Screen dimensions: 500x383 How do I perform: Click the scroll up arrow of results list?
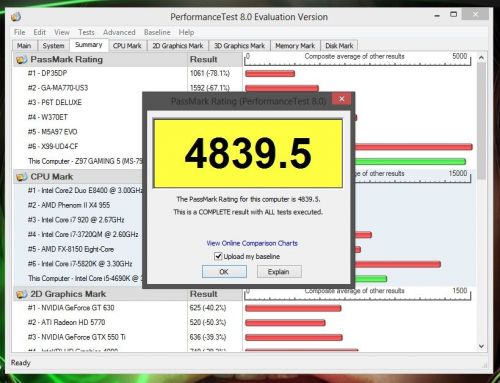tap(481, 58)
